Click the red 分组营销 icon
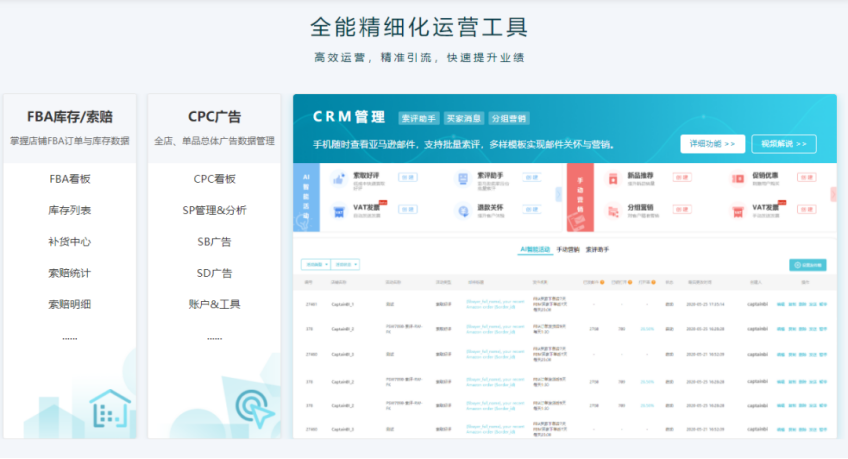848x459 pixels. pos(613,211)
